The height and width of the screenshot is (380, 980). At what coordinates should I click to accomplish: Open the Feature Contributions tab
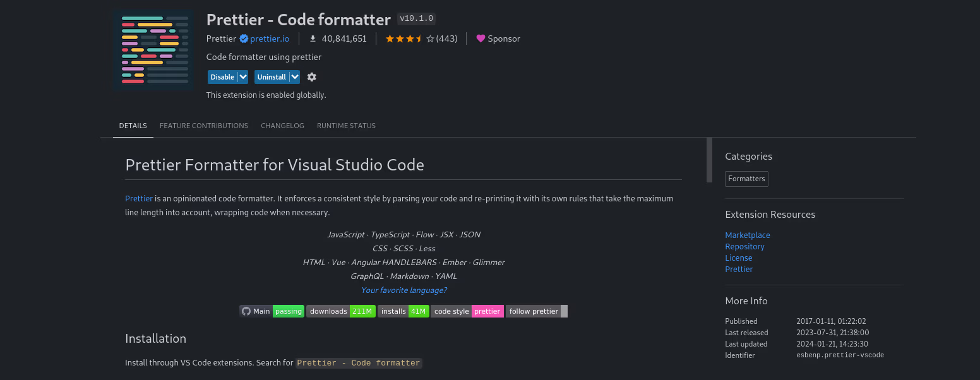click(x=204, y=126)
